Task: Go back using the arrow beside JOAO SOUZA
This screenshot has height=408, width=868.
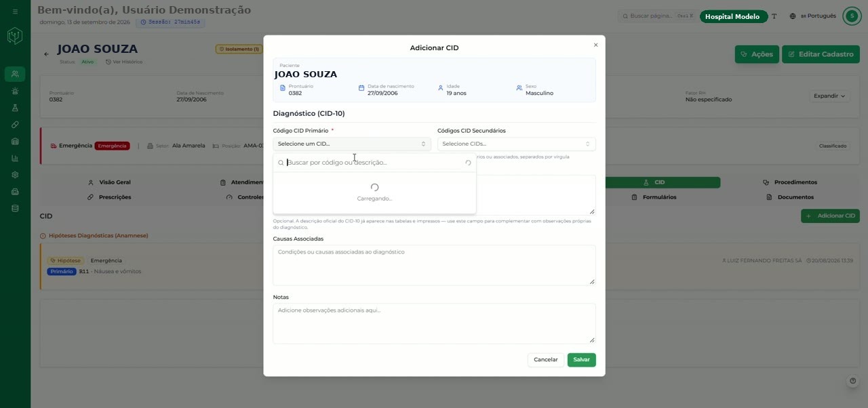Action: pyautogui.click(x=46, y=54)
